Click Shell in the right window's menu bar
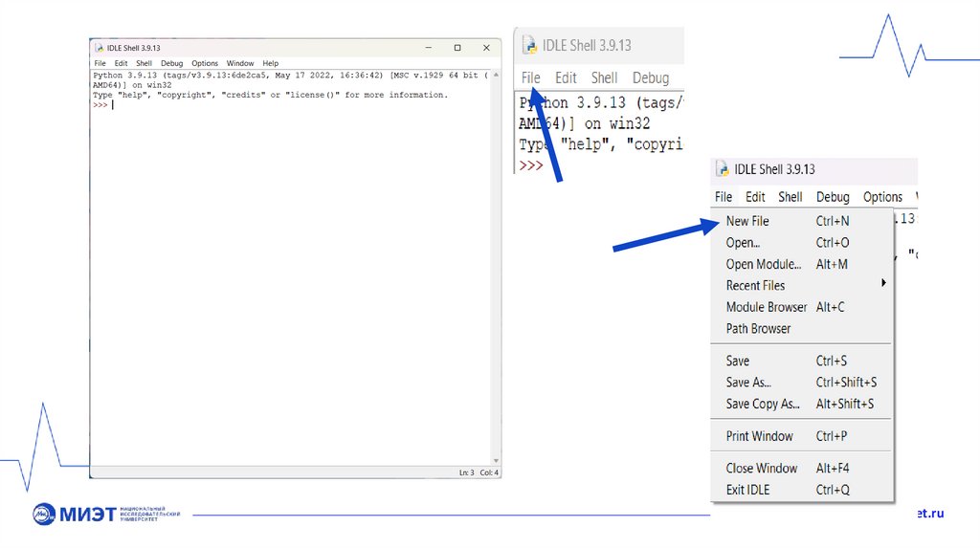 click(790, 197)
